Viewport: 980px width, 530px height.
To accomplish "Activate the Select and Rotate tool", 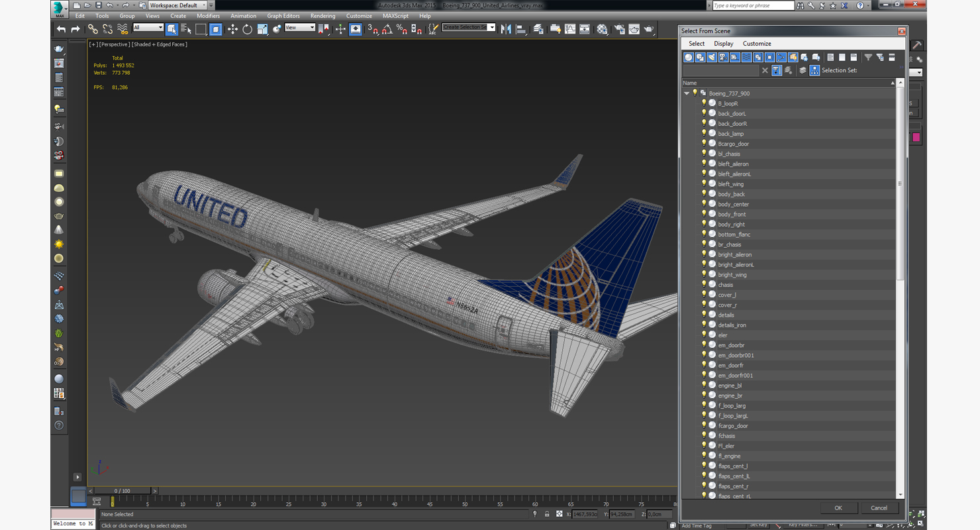I will click(247, 29).
